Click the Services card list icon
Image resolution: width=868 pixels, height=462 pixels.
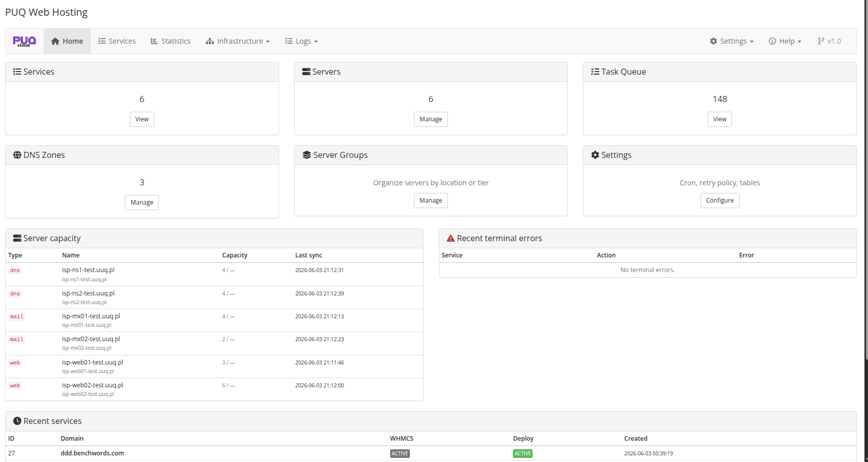(17, 72)
